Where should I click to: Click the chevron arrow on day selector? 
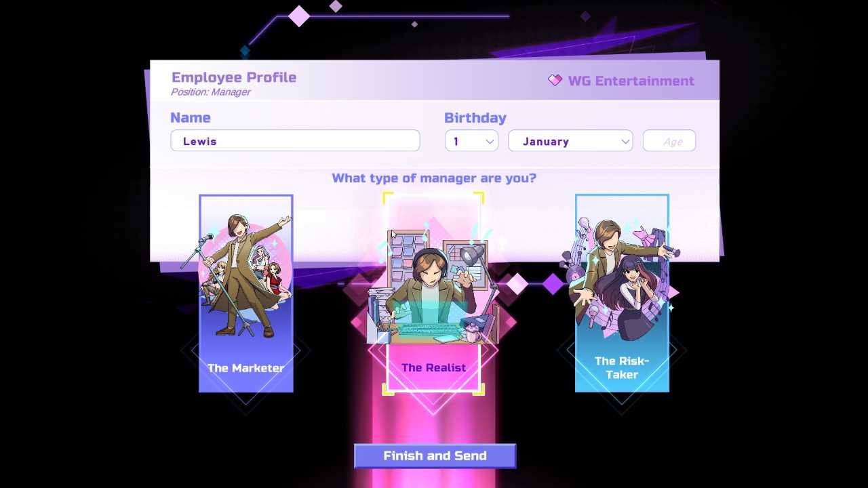pyautogui.click(x=490, y=142)
